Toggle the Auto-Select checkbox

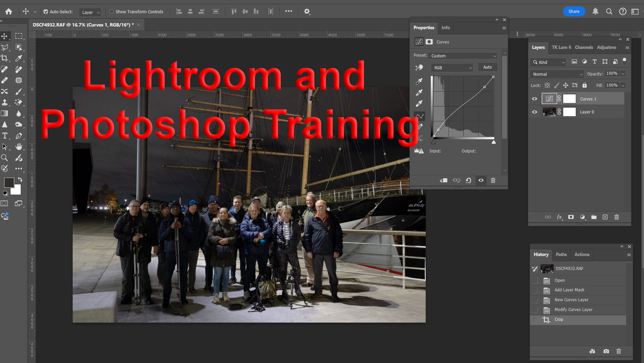coord(46,12)
